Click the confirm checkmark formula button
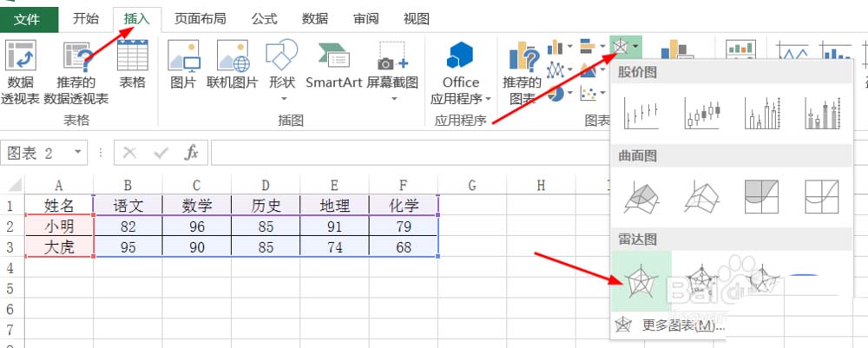Image resolution: width=868 pixels, height=348 pixels. coord(161,153)
